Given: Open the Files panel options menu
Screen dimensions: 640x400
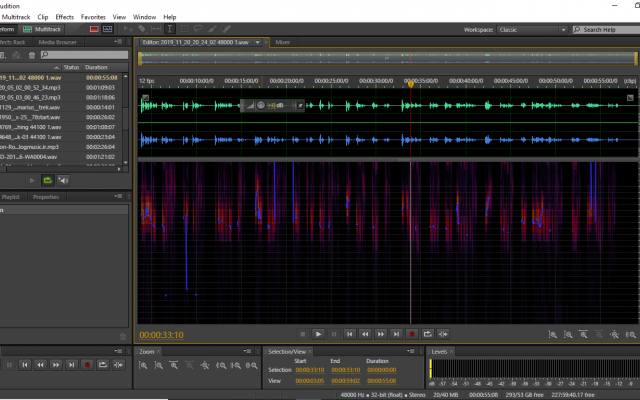Looking at the screenshot, I should (118, 42).
